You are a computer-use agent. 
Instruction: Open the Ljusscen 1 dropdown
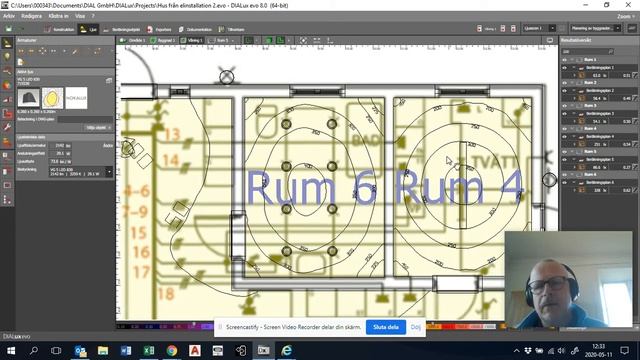click(552, 29)
